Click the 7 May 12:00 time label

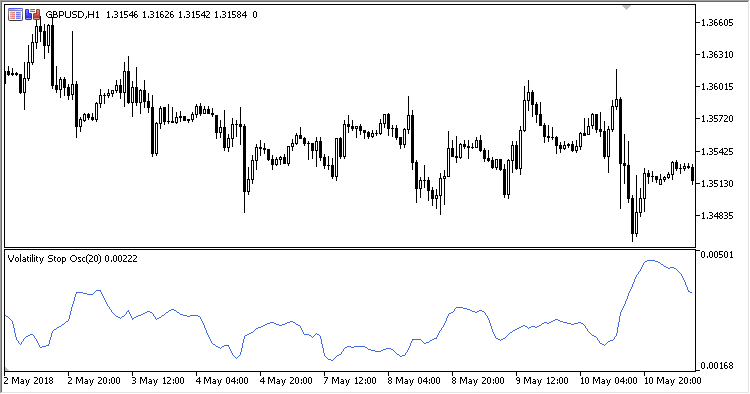(x=351, y=381)
